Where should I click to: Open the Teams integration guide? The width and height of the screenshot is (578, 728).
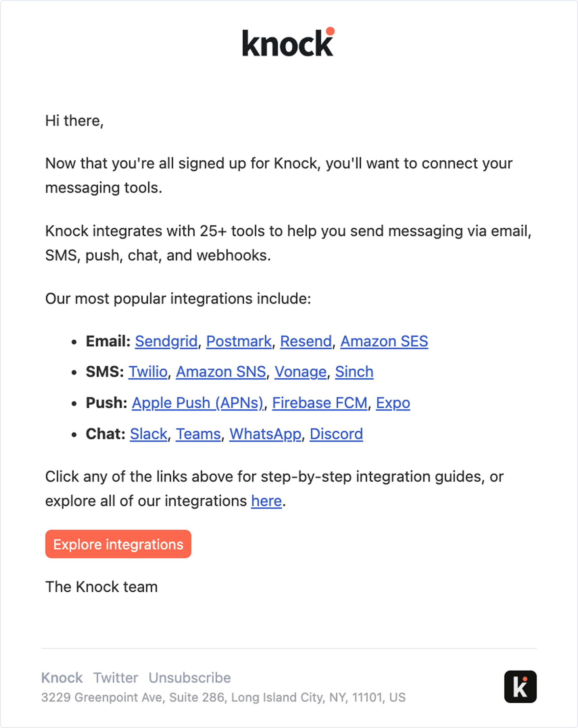(198, 434)
